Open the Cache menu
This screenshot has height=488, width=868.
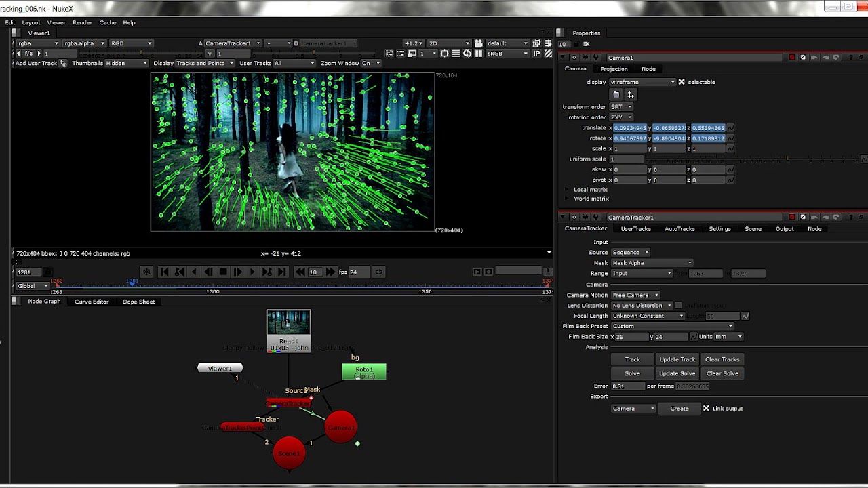(108, 22)
